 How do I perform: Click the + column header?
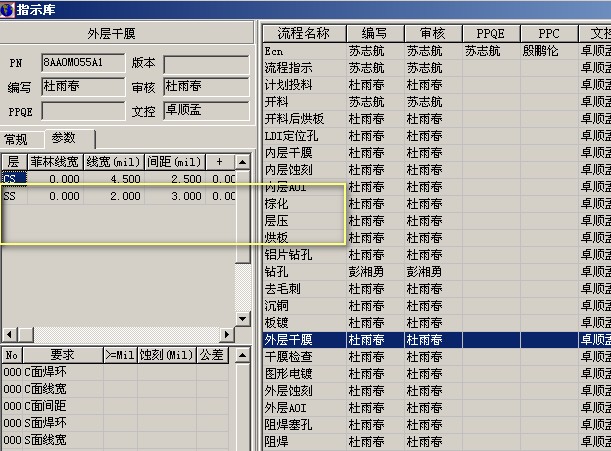[220, 162]
